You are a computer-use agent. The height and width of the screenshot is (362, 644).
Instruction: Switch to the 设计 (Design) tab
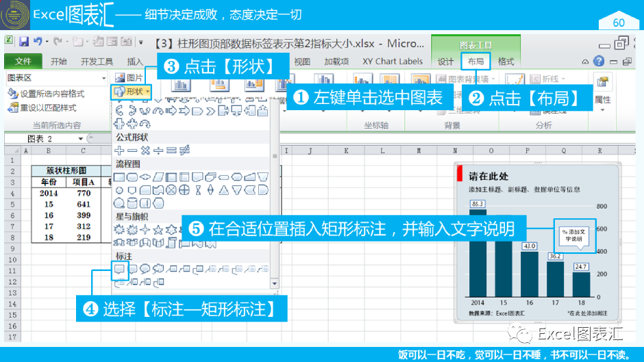pos(445,62)
